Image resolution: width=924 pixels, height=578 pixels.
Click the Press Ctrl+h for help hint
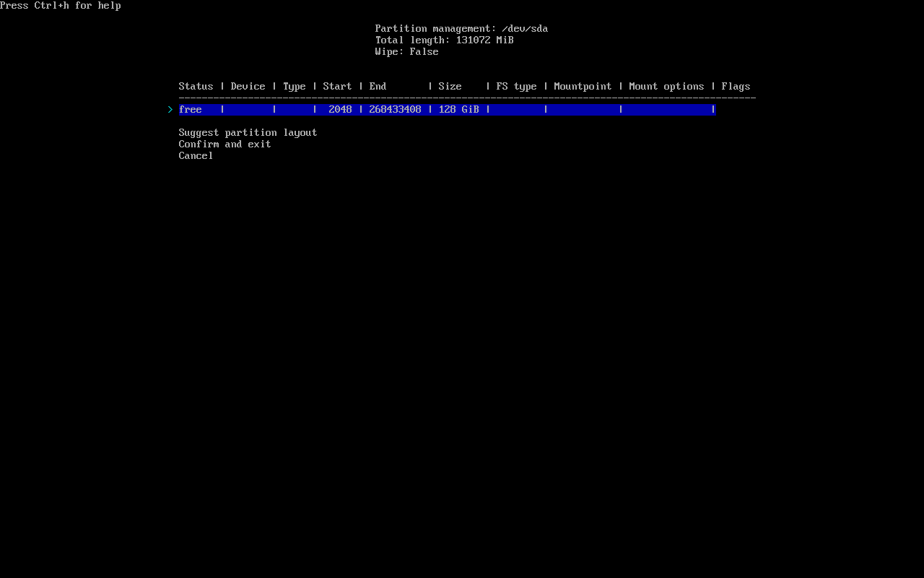point(61,6)
